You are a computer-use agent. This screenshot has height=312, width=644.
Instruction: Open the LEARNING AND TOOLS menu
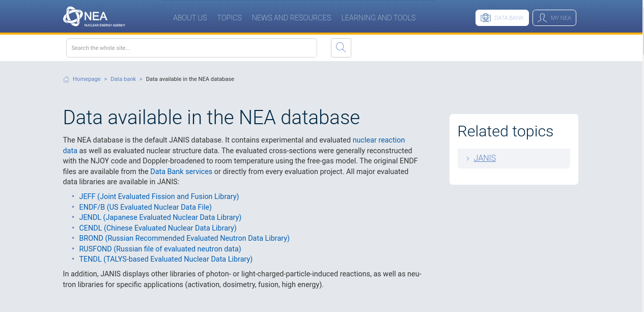pyautogui.click(x=379, y=18)
